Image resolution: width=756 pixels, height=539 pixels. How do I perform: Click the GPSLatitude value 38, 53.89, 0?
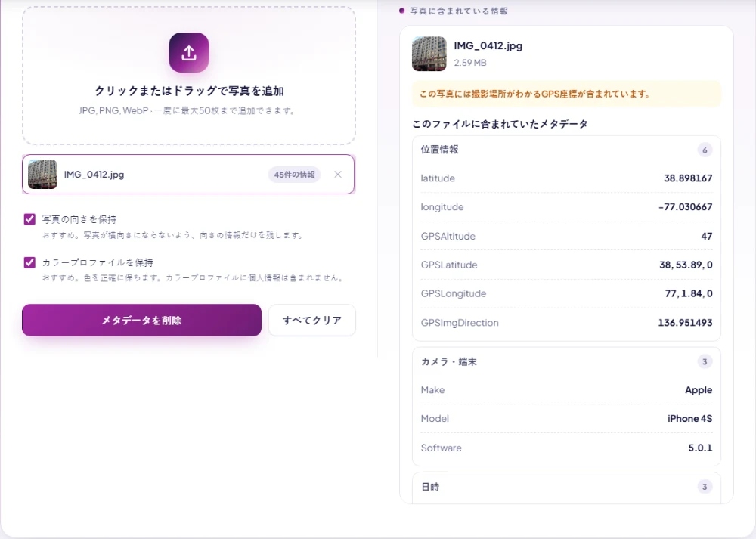(686, 265)
